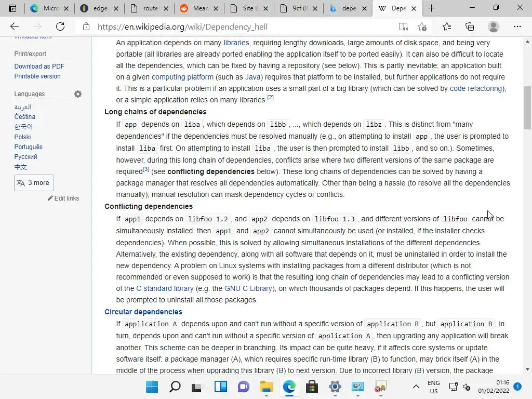532x399 pixels.
Task: Open the Windows Start menu
Action: [x=152, y=387]
